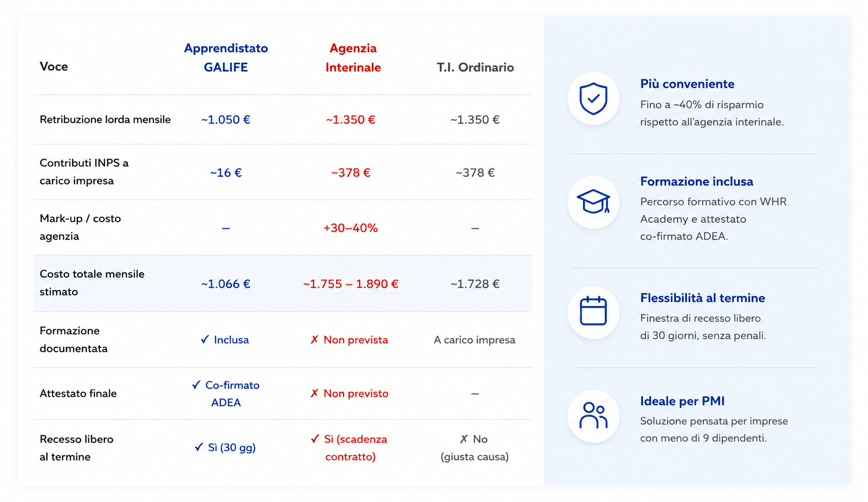The width and height of the screenshot is (868, 502).
Task: Click the red X beside Non previsto
Action: 314,393
